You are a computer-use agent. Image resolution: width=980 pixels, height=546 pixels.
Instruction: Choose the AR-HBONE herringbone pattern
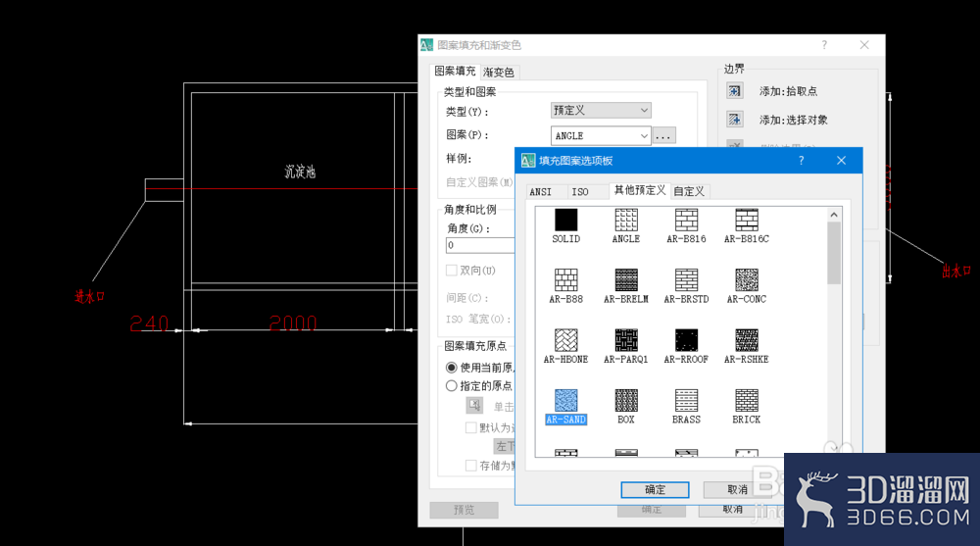565,340
